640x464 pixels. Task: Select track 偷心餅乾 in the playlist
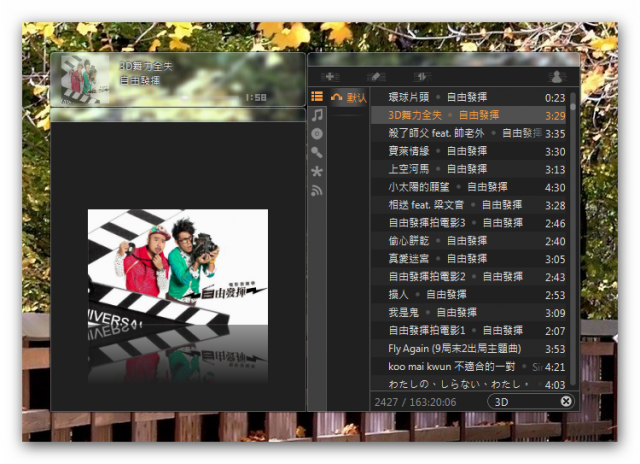pos(468,241)
